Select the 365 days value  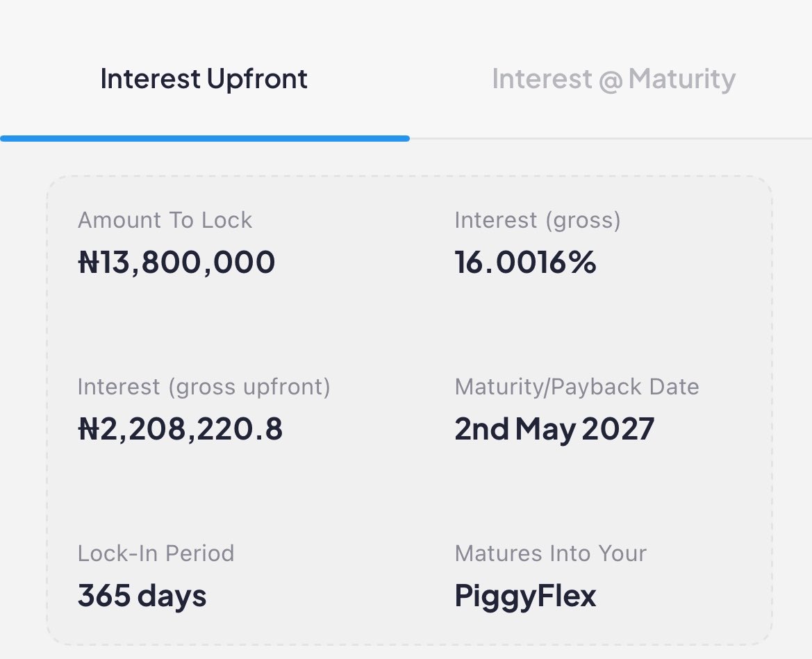[142, 596]
